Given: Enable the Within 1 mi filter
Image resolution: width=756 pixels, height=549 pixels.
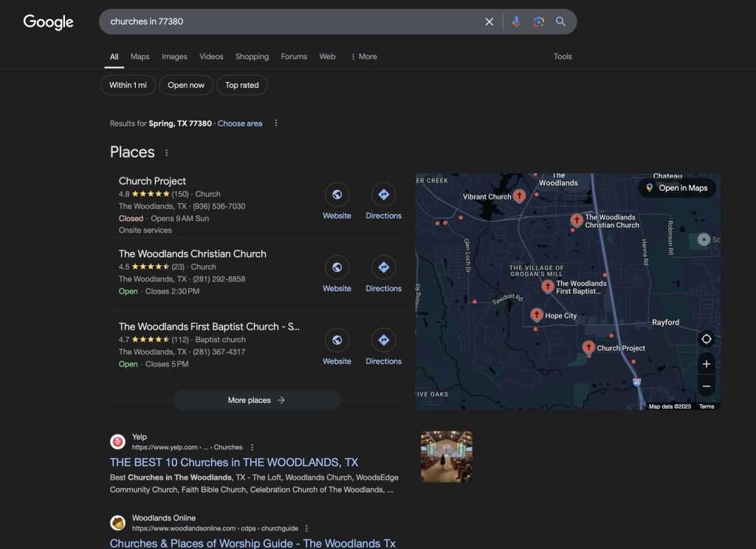Looking at the screenshot, I should 127,84.
